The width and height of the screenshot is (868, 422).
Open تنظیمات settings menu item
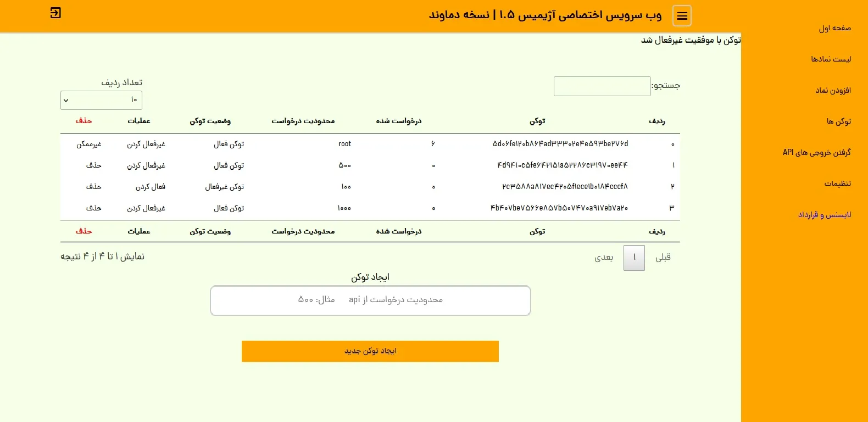(837, 184)
